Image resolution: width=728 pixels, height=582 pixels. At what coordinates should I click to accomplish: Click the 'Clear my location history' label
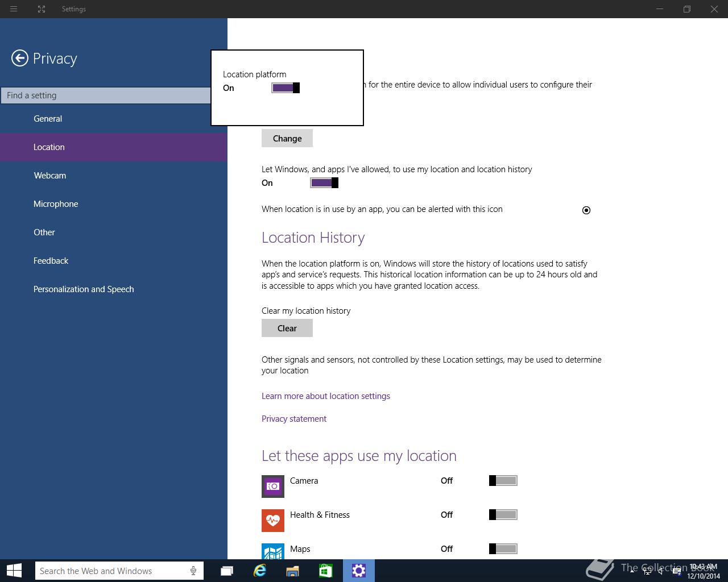306,311
